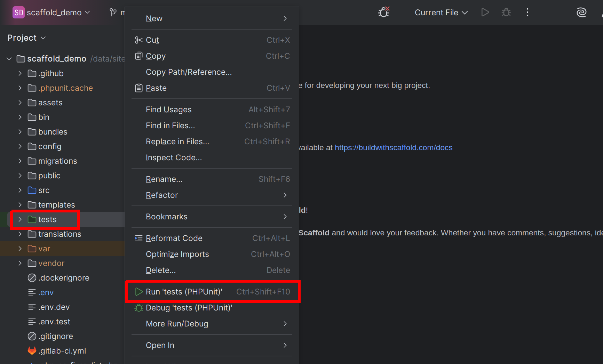Image resolution: width=603 pixels, height=364 pixels.
Task: Click the git branch icon in header
Action: click(113, 13)
